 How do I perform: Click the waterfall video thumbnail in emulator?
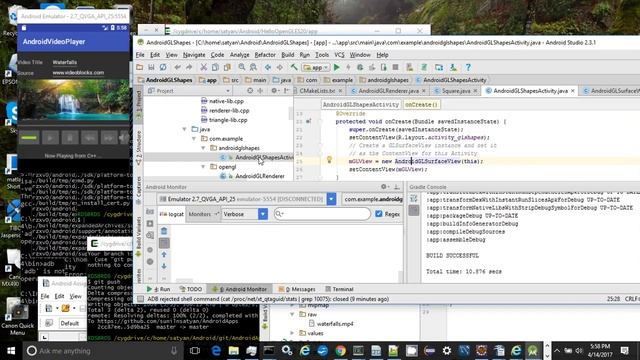pyautogui.click(x=73, y=100)
